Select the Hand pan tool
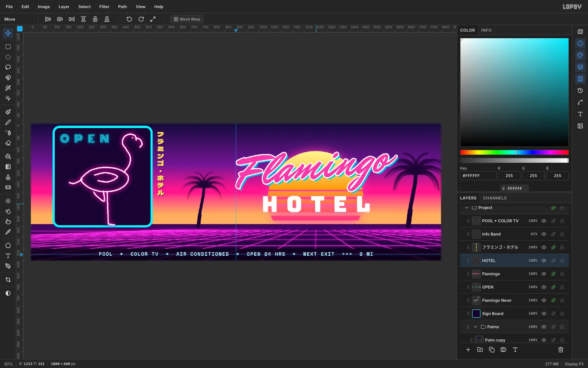This screenshot has width=588, height=368. point(8,222)
